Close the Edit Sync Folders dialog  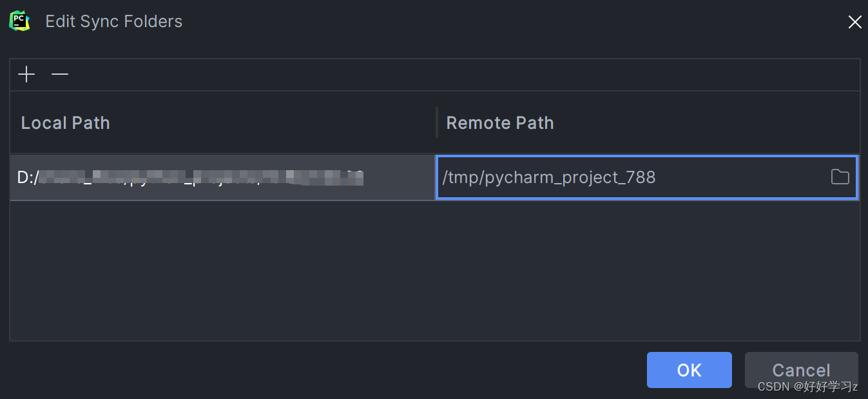pyautogui.click(x=854, y=21)
